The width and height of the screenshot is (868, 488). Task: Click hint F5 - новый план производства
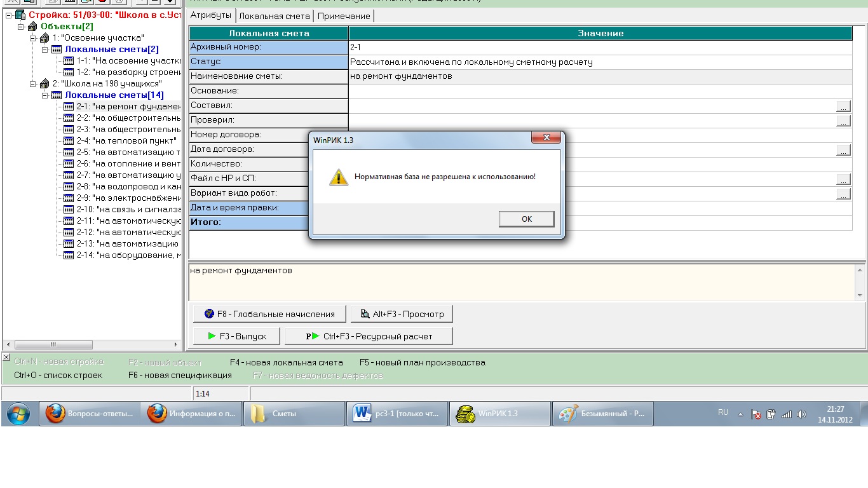click(423, 363)
